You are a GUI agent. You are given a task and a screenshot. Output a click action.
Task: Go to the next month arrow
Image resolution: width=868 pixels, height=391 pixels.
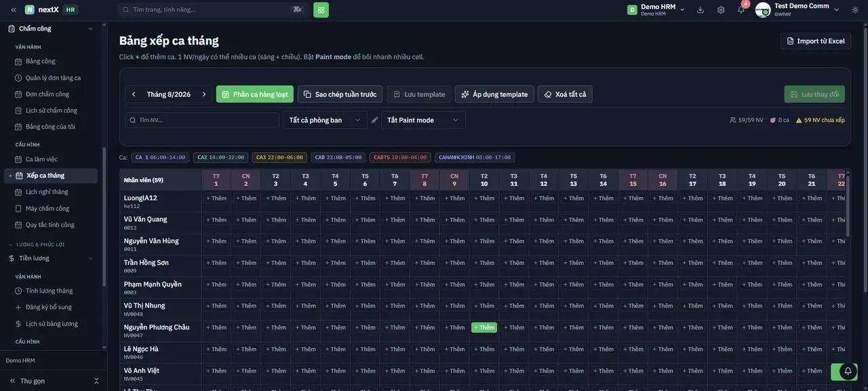point(204,94)
